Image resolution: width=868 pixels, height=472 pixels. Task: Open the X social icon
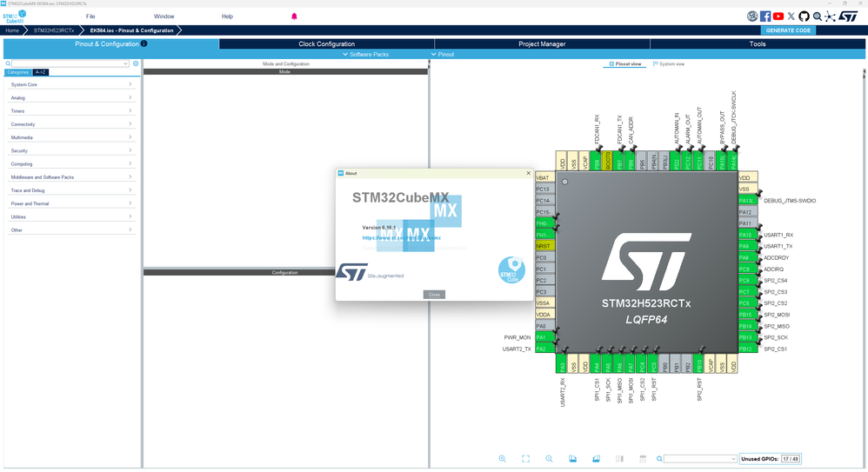(791, 17)
